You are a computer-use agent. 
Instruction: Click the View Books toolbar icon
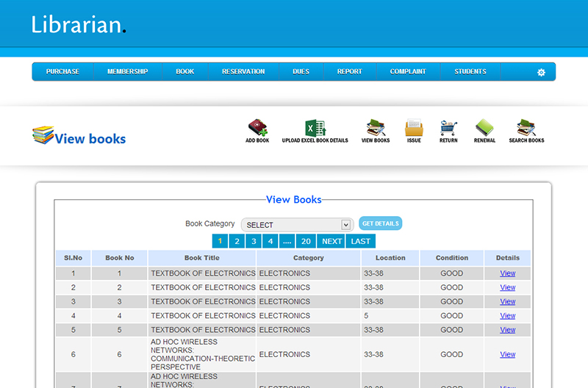[376, 128]
